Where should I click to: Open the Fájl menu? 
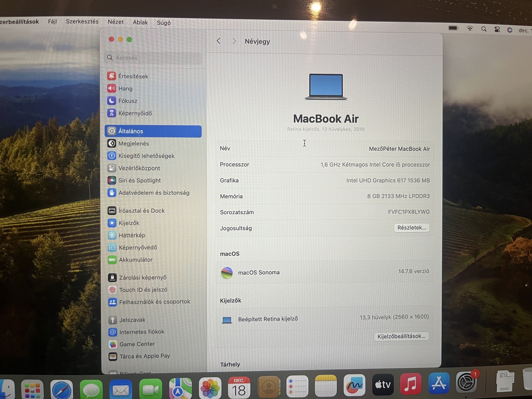[52, 21]
